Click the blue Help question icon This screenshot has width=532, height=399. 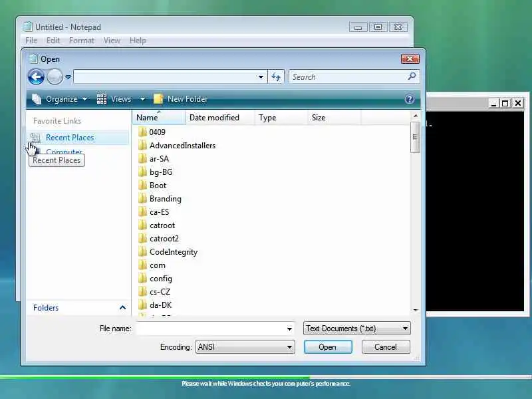410,99
